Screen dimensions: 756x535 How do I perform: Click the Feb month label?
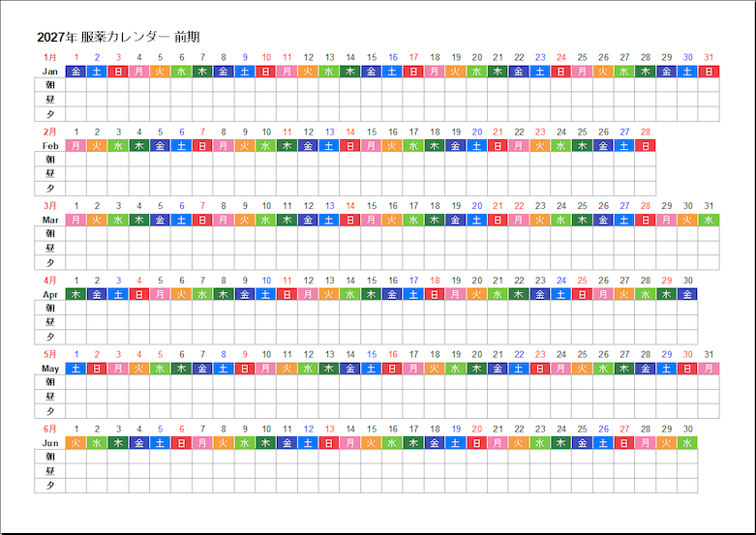[x=50, y=145]
